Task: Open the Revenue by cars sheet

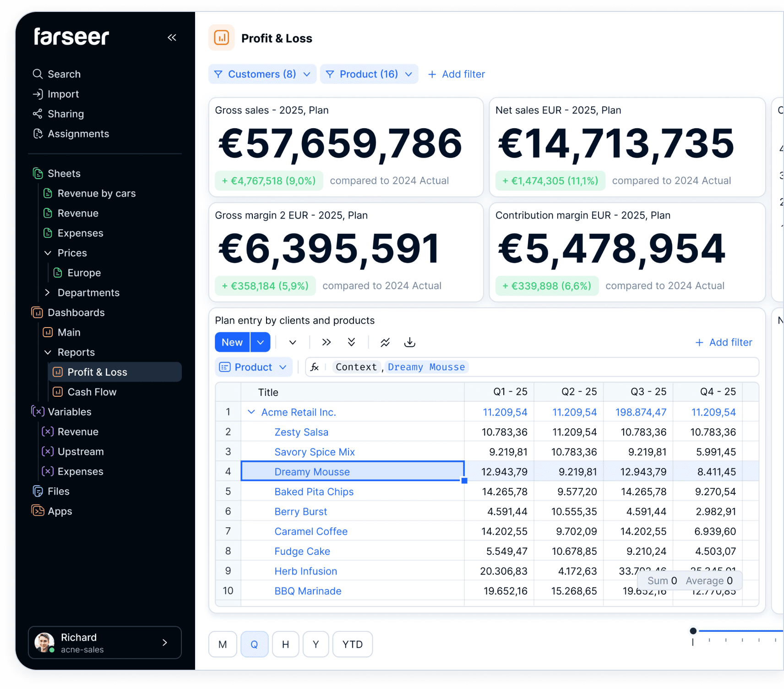Action: (90, 193)
